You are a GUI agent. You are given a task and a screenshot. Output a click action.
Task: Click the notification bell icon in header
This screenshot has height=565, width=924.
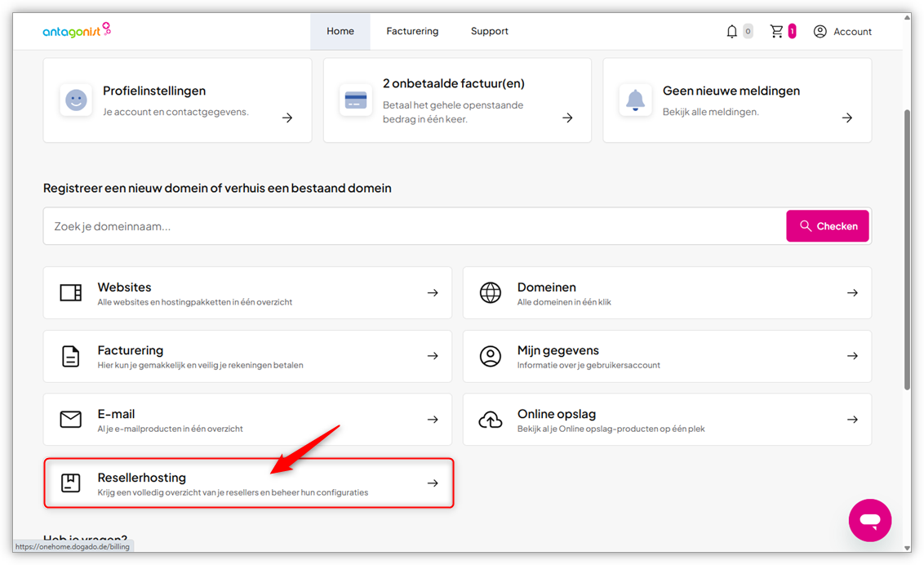point(731,32)
